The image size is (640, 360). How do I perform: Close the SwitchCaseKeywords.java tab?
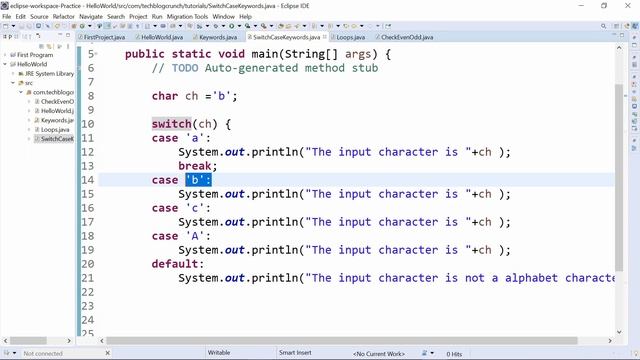[325, 37]
